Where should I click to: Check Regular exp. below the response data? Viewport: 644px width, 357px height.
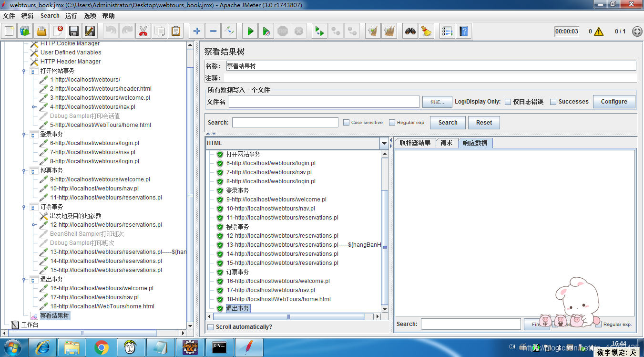pos(598,324)
